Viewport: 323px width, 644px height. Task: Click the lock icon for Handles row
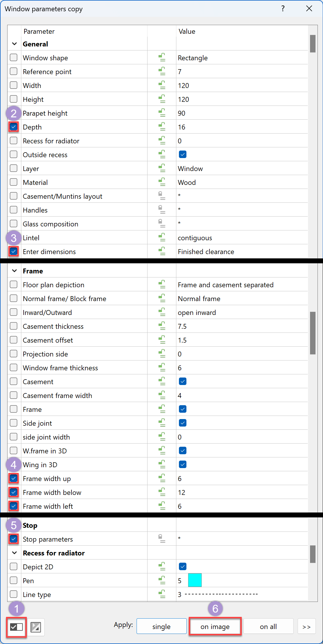[162, 210]
